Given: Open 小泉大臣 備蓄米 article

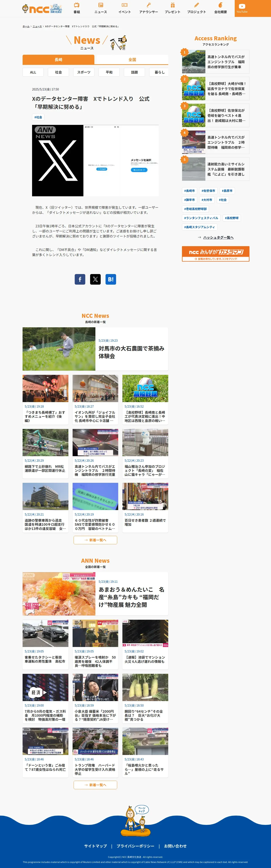Looking at the screenshot, I should [95, 699].
